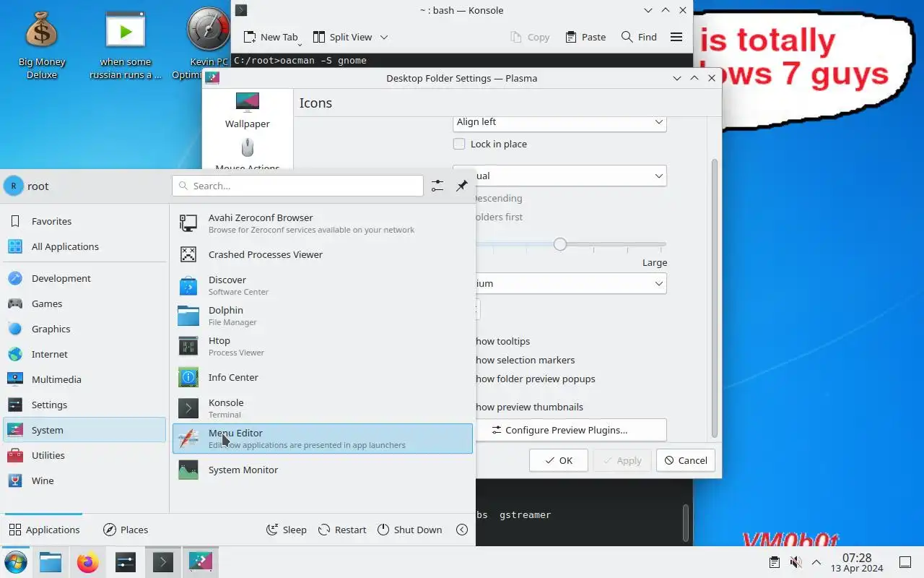924x578 pixels.
Task: Open the Align left dropdown
Action: tap(559, 122)
